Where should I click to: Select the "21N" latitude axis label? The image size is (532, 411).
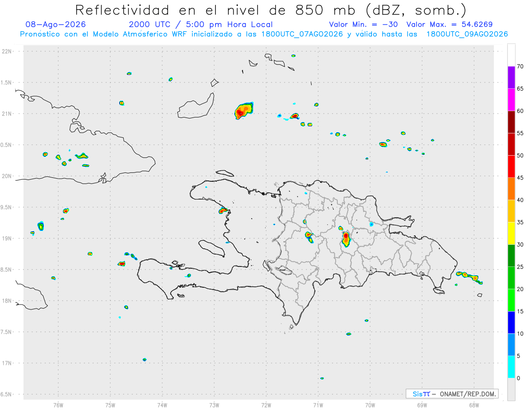[8, 114]
